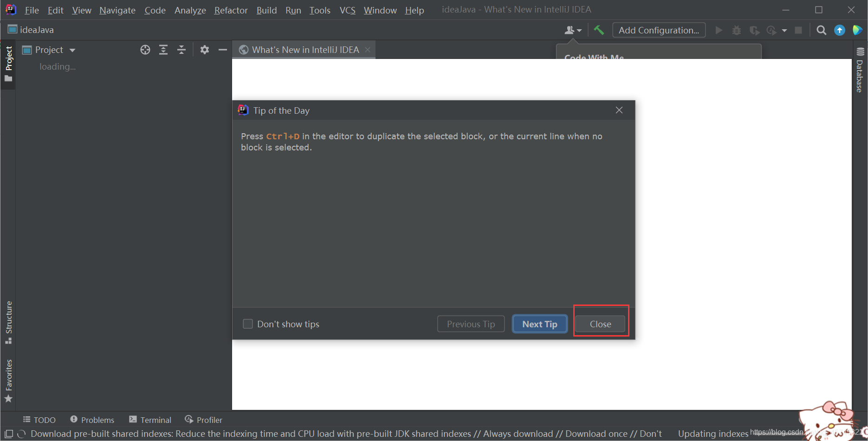Select the What's New in IntelliJ IDEA tab
Viewport: 868px width, 441px height.
pos(305,50)
